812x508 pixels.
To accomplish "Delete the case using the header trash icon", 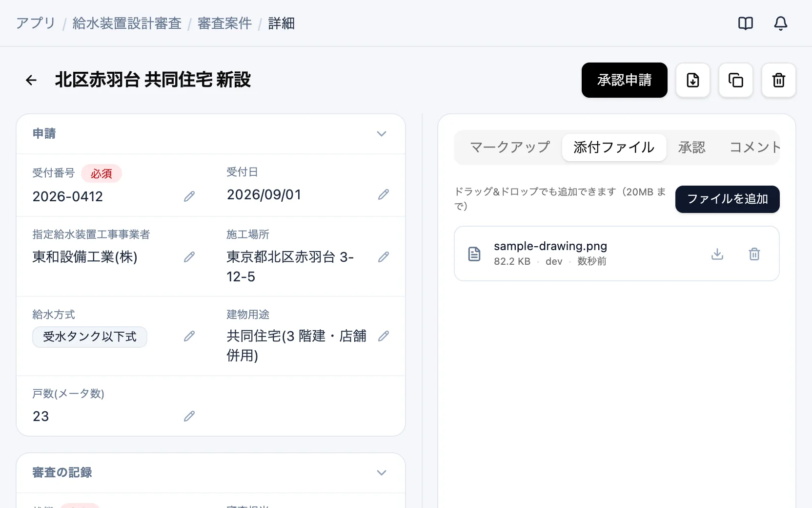I will click(x=779, y=80).
